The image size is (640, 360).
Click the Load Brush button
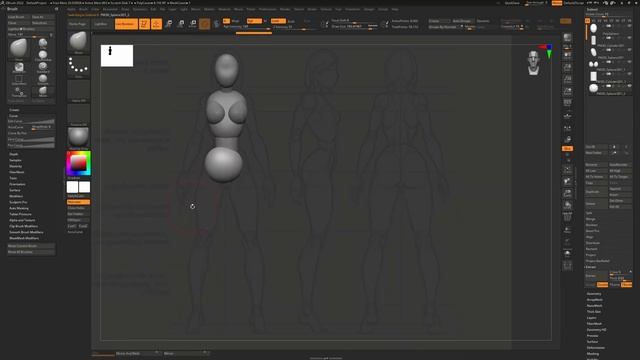click(19, 17)
